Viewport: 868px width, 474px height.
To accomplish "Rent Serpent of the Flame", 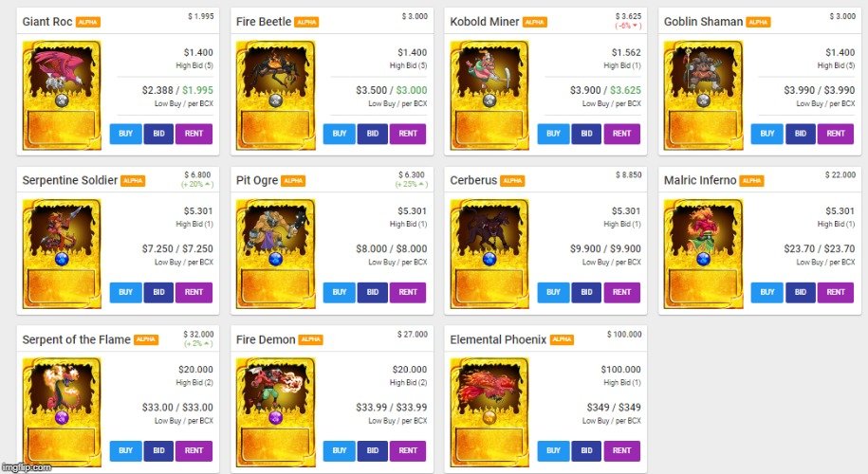I will [194, 450].
